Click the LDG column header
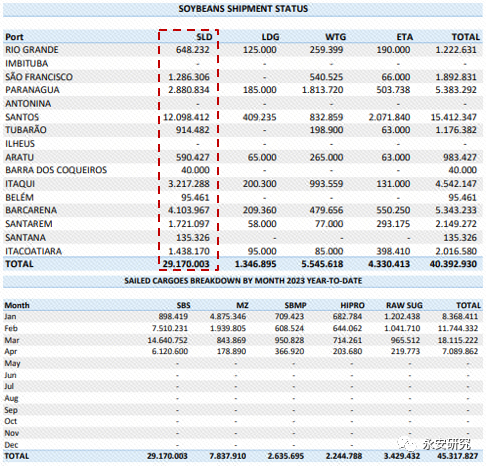This screenshot has width=486, height=466. (270, 37)
